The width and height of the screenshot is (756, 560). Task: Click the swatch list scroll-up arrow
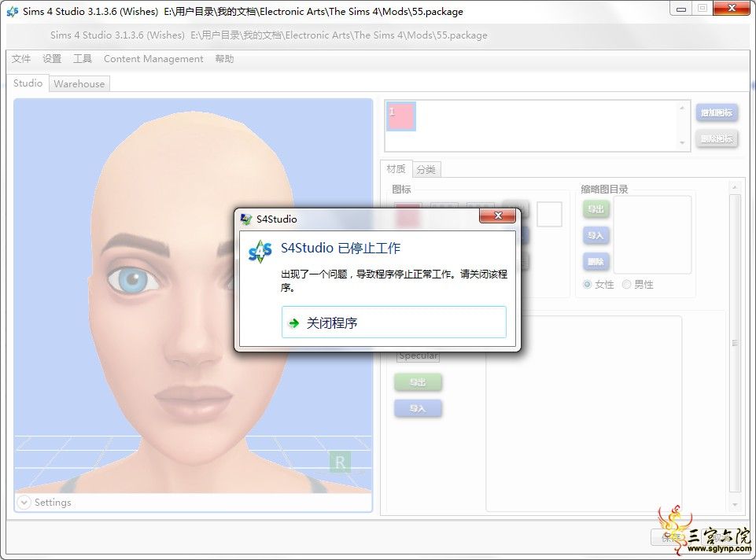[682, 108]
